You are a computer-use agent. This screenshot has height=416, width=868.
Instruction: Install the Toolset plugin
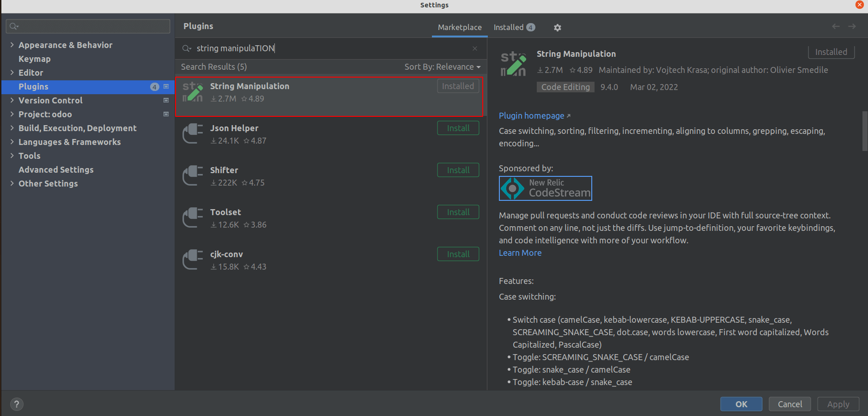458,212
